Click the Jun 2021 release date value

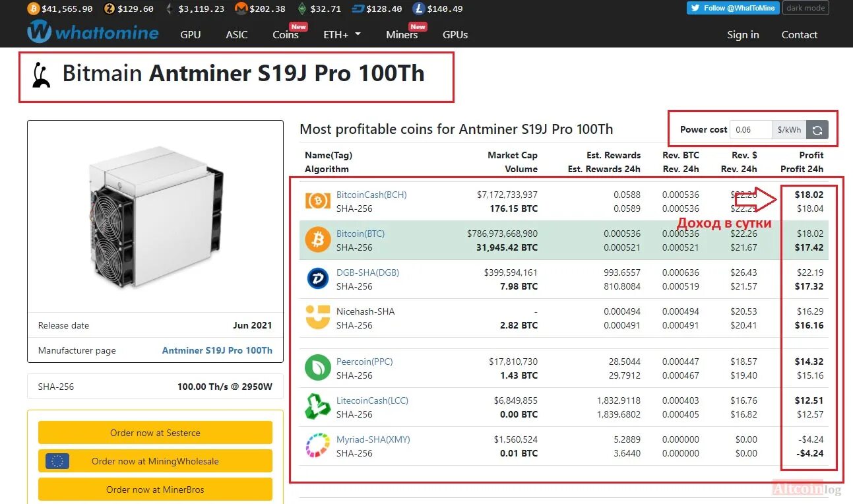pyautogui.click(x=253, y=325)
